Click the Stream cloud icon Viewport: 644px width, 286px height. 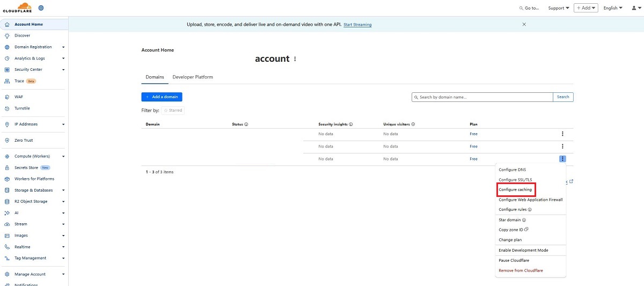tap(7, 224)
